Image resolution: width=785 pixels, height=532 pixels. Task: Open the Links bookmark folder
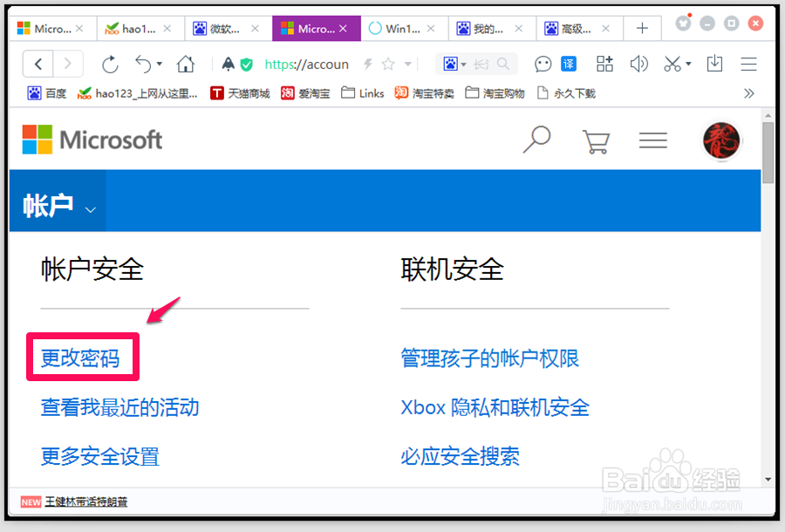[x=363, y=93]
